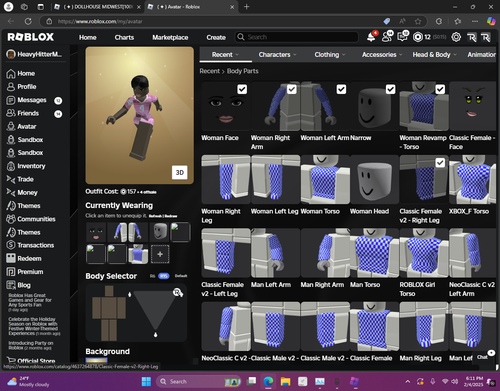Select the ROBLOX Girl Torso thumbnail

[424, 253]
